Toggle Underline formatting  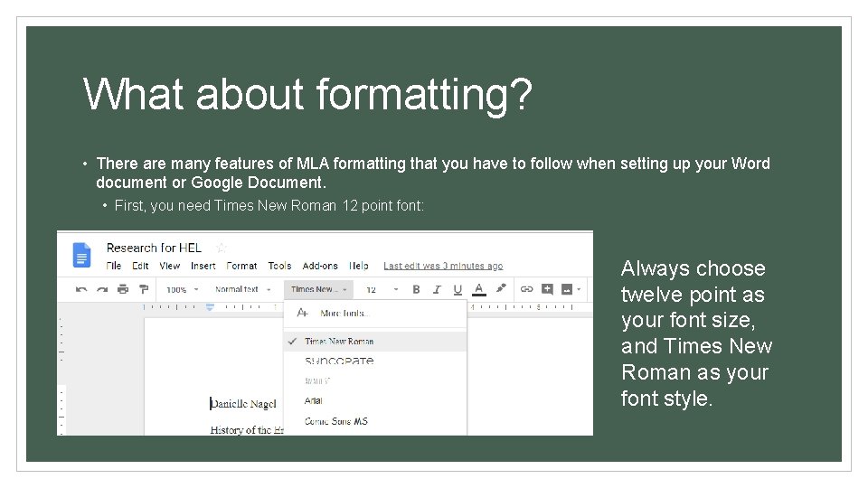(x=458, y=289)
